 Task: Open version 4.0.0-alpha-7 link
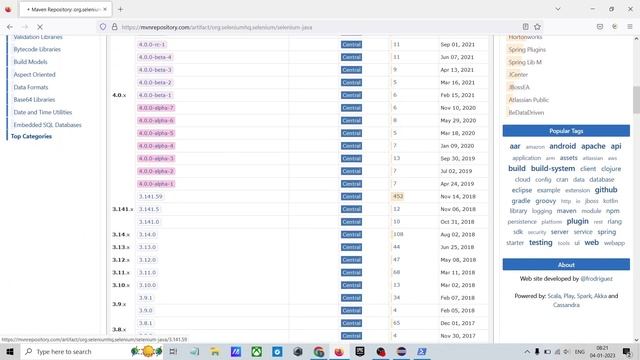(x=156, y=108)
